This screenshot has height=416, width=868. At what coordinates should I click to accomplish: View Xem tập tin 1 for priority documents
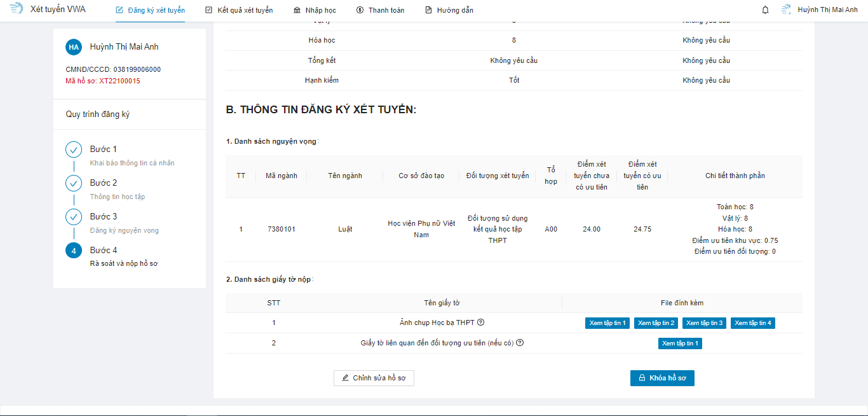(680, 343)
